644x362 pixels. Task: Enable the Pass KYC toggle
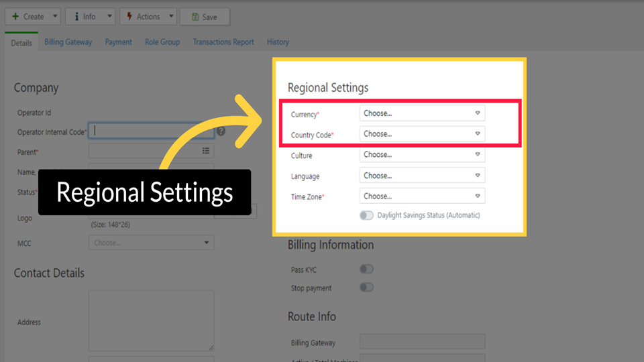click(x=366, y=269)
